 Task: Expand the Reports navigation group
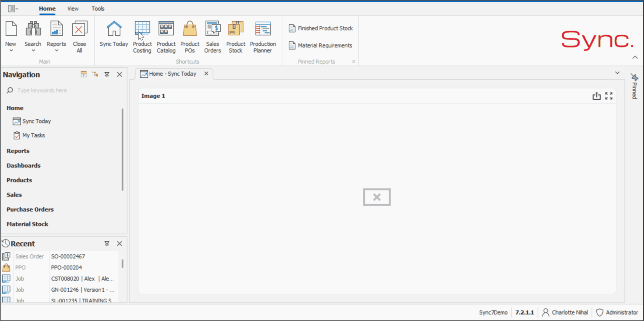[18, 151]
